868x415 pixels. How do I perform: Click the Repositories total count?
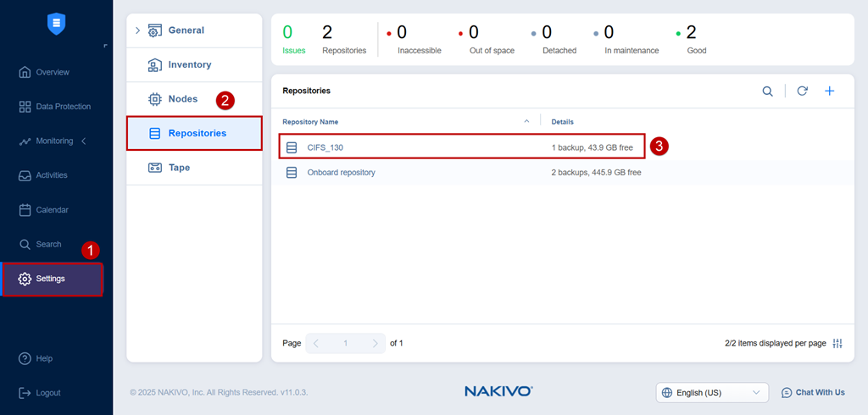[x=344, y=39]
